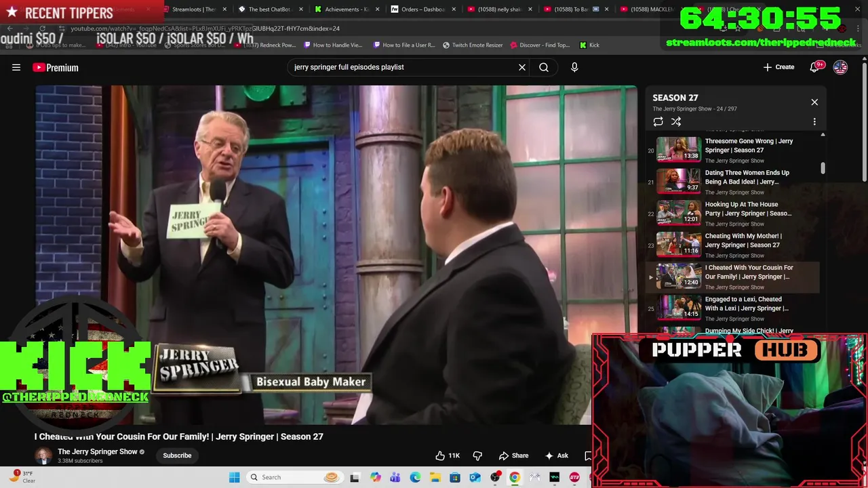
Task: Open How to Handle Vie bookmark
Action: click(x=333, y=45)
